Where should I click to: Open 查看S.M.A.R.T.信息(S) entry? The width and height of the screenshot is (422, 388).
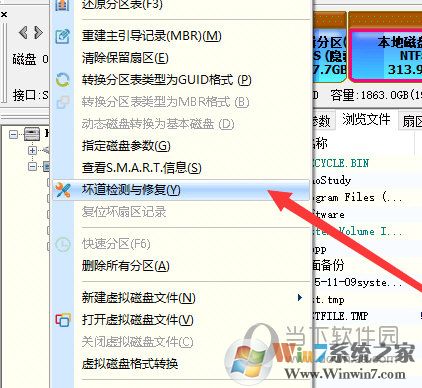(x=142, y=168)
